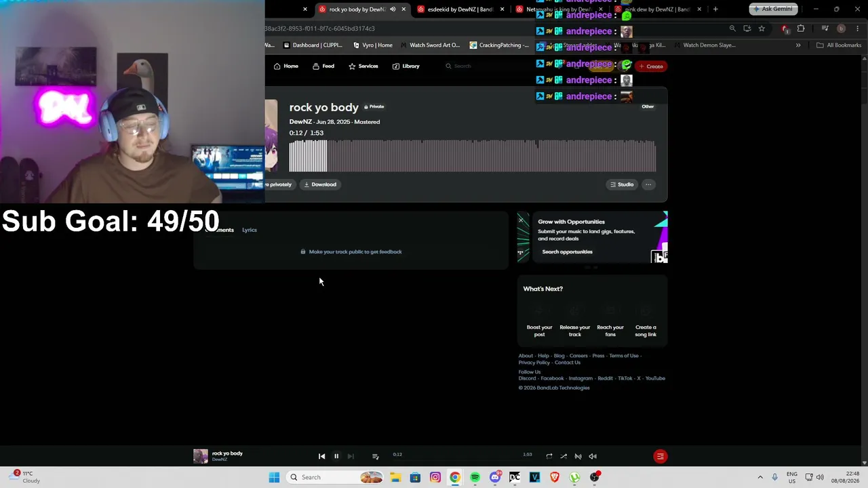Screen dimensions: 868x488
Task: Open the Chrome three-dot menu
Action: 858,28
